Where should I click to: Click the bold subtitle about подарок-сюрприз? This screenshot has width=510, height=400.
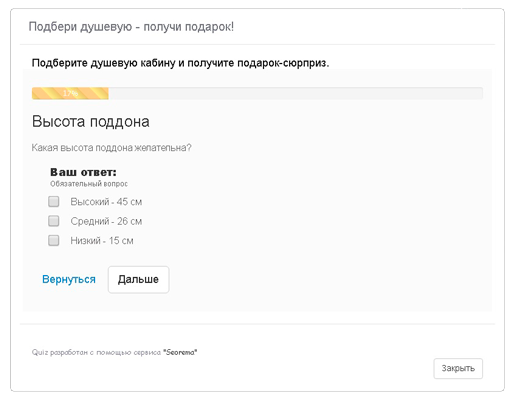180,63
